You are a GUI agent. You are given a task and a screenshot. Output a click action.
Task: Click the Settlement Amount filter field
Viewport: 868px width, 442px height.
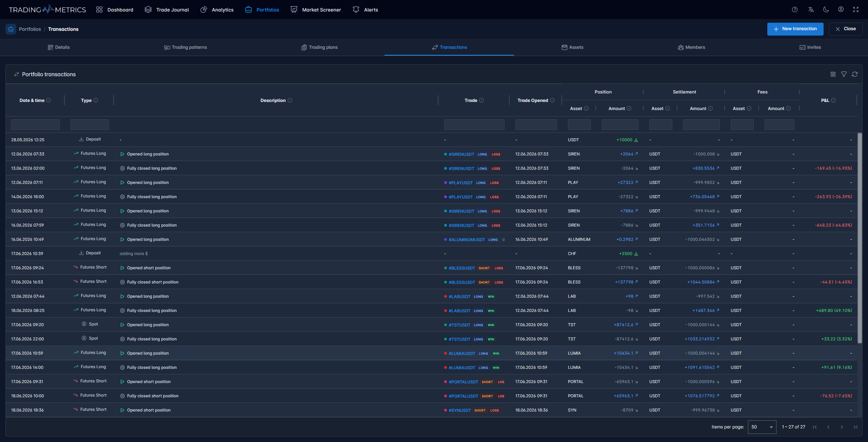701,125
